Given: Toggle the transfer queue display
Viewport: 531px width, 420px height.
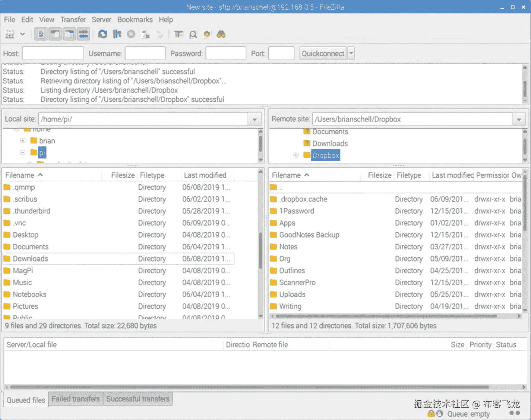Looking at the screenshot, I should tap(83, 34).
